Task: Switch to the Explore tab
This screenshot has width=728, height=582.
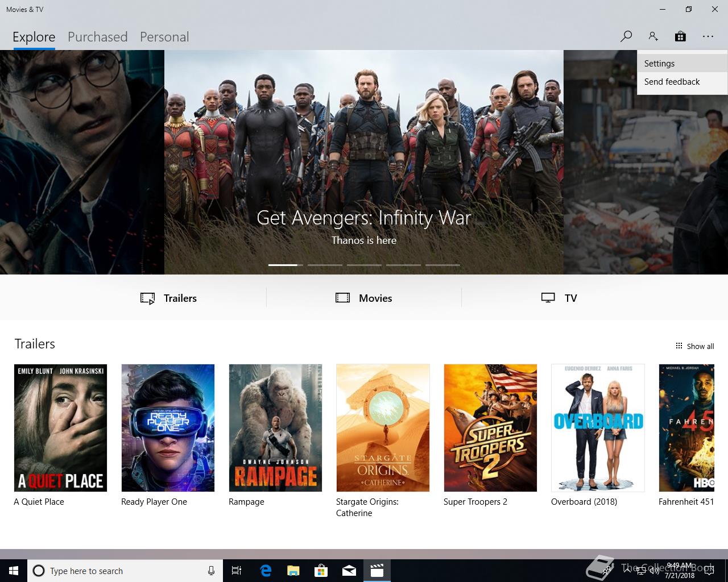Action: (x=34, y=37)
